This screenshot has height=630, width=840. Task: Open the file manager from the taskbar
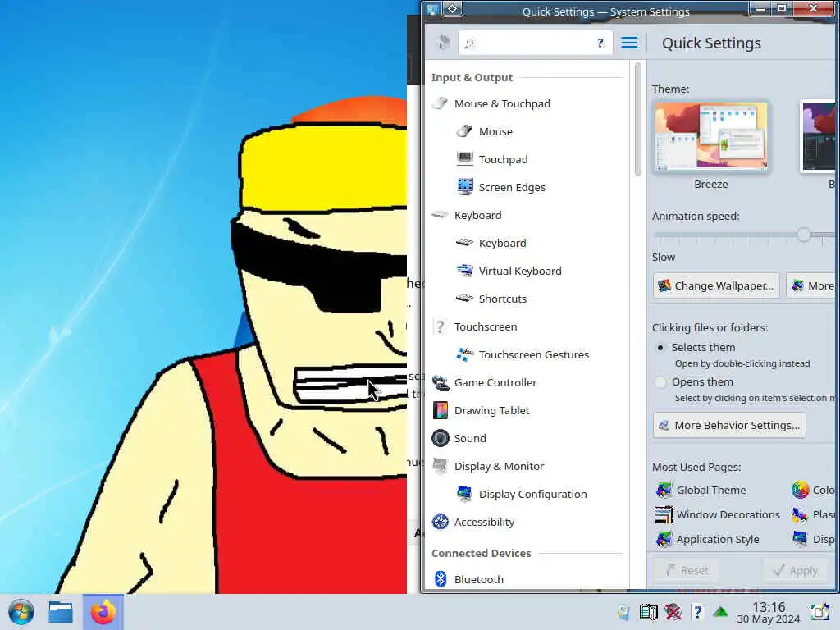point(61,612)
